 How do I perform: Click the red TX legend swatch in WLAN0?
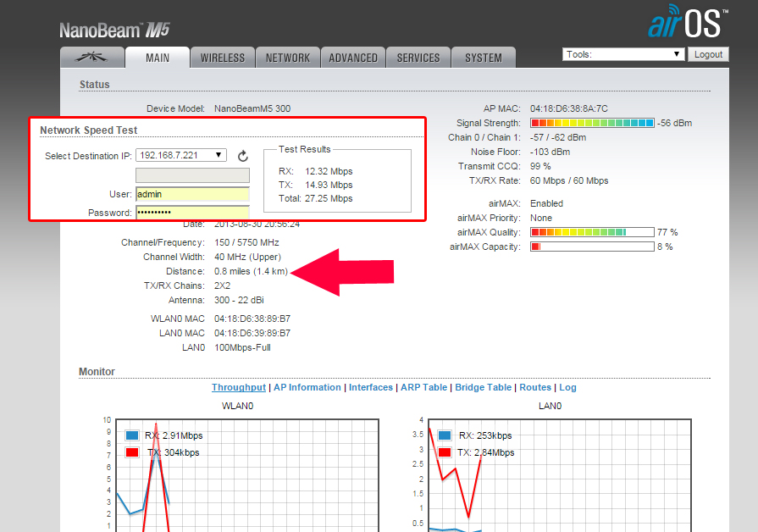[132, 452]
